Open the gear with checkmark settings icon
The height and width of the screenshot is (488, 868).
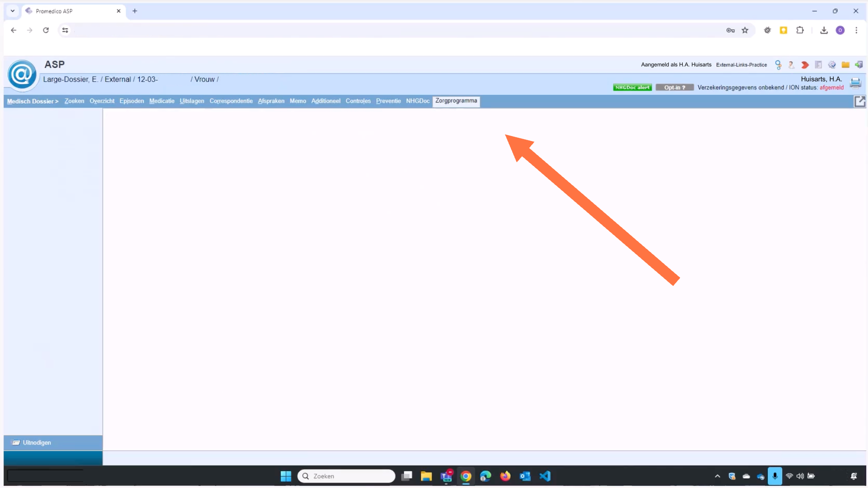[832, 65]
